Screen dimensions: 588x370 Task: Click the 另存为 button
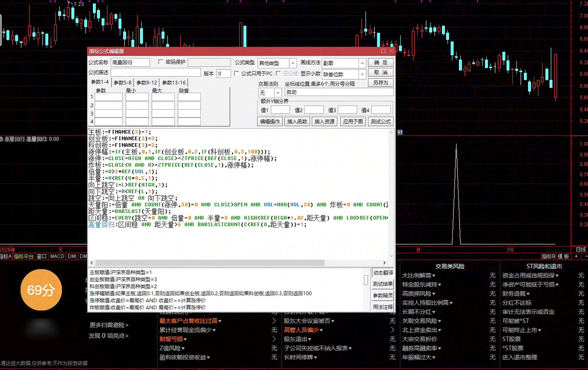pyautogui.click(x=381, y=83)
